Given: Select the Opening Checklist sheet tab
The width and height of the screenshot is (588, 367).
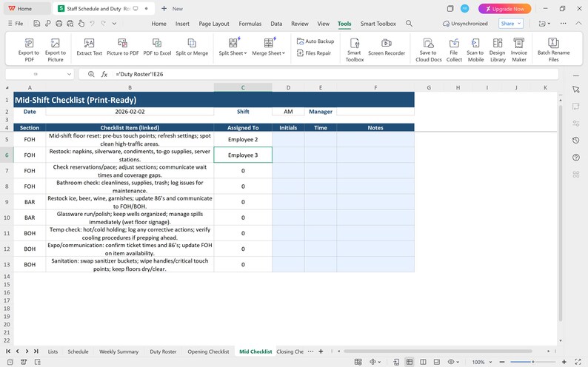Looking at the screenshot, I should click(208, 351).
